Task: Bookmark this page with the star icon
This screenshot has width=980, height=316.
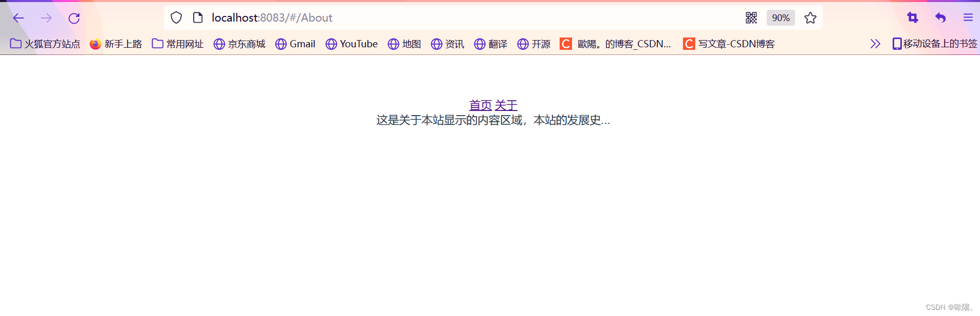Action: (x=810, y=17)
